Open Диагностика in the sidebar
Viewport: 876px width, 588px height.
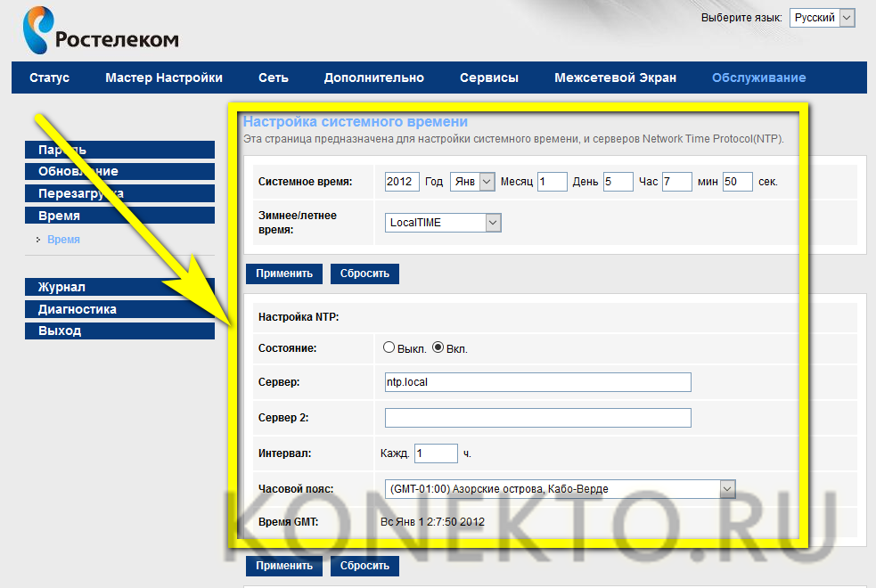[119, 309]
